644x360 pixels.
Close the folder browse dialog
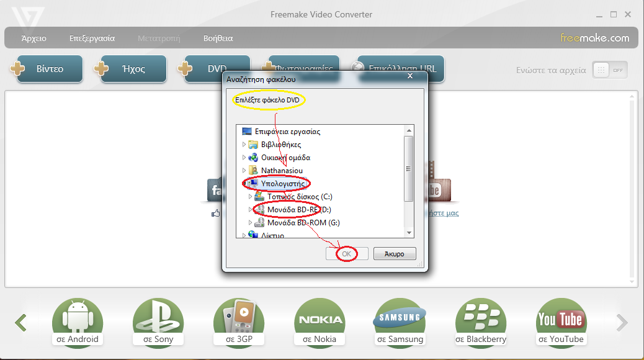[410, 76]
